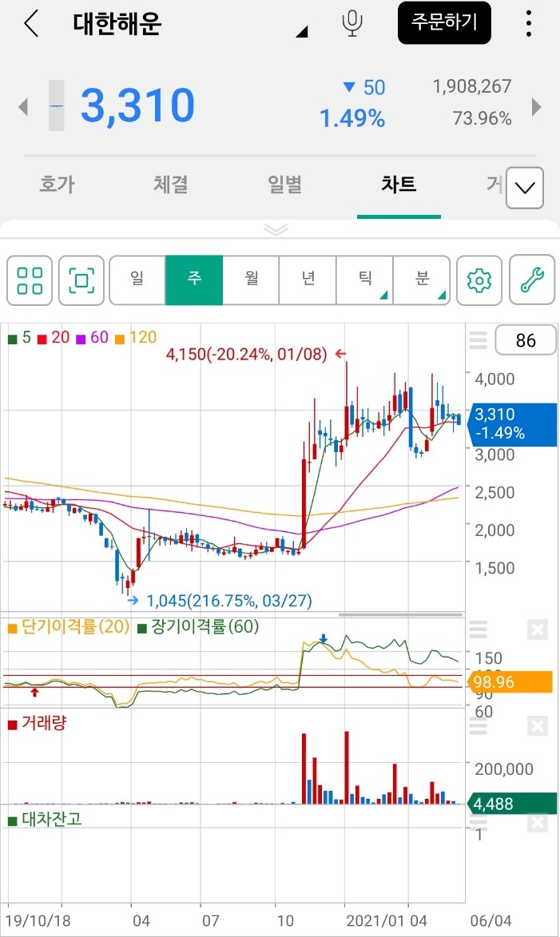This screenshot has height=937, width=560.
Task: Grab the gray chart panel divider handle
Action: 400,614
